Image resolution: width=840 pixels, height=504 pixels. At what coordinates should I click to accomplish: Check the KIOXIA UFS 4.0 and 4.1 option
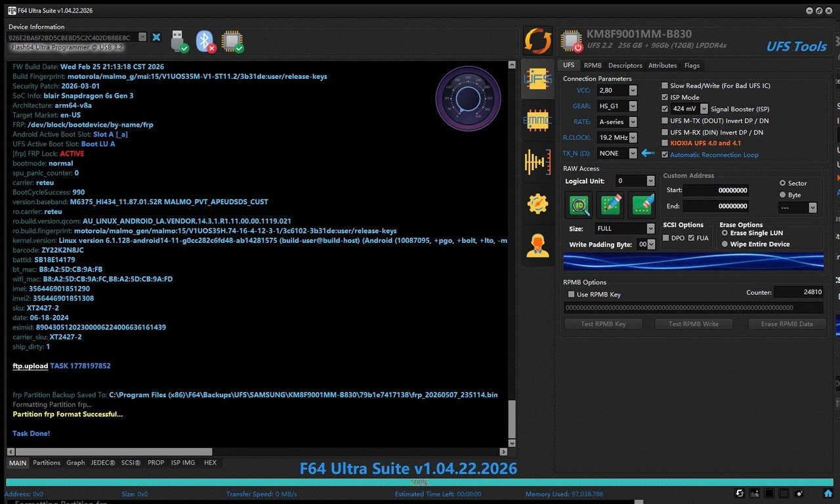[x=665, y=143]
